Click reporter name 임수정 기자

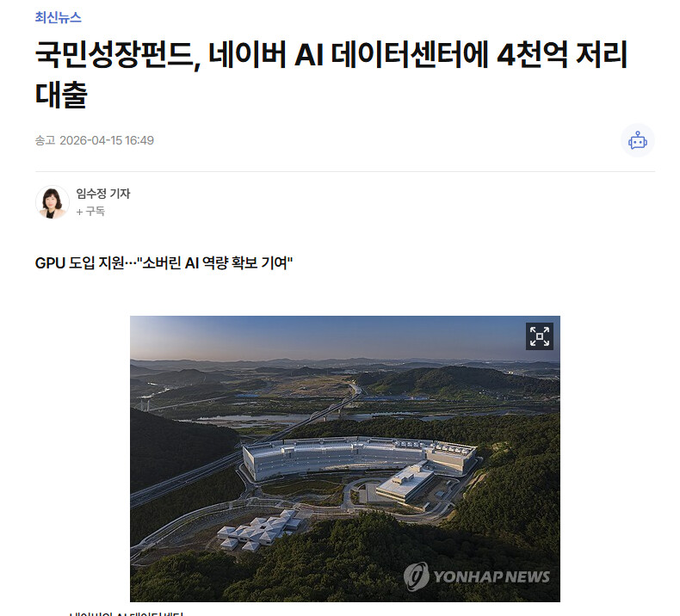(103, 194)
